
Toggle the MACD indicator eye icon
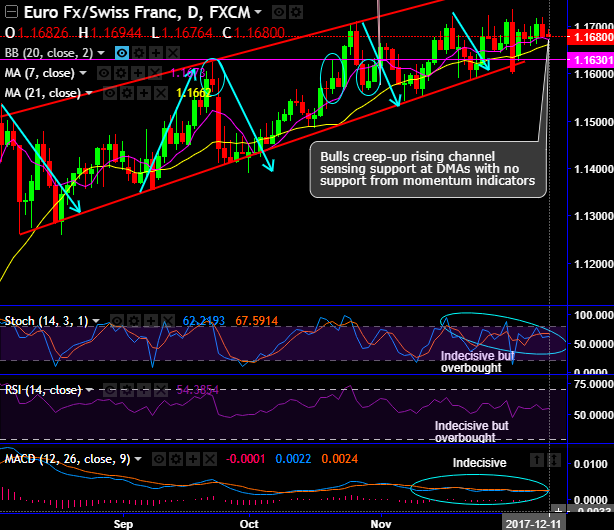pyautogui.click(x=159, y=459)
